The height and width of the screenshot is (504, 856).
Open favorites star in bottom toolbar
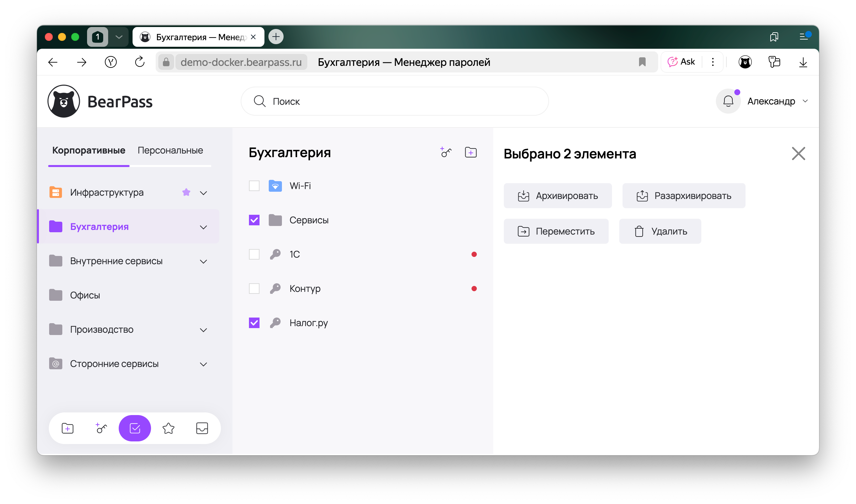[168, 428]
